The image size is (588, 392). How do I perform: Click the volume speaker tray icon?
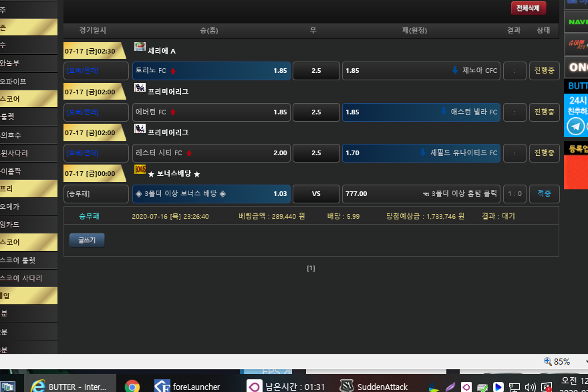[x=530, y=387]
